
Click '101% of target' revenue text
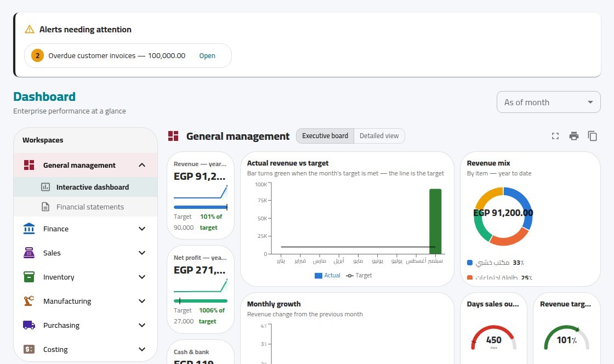coord(211,222)
